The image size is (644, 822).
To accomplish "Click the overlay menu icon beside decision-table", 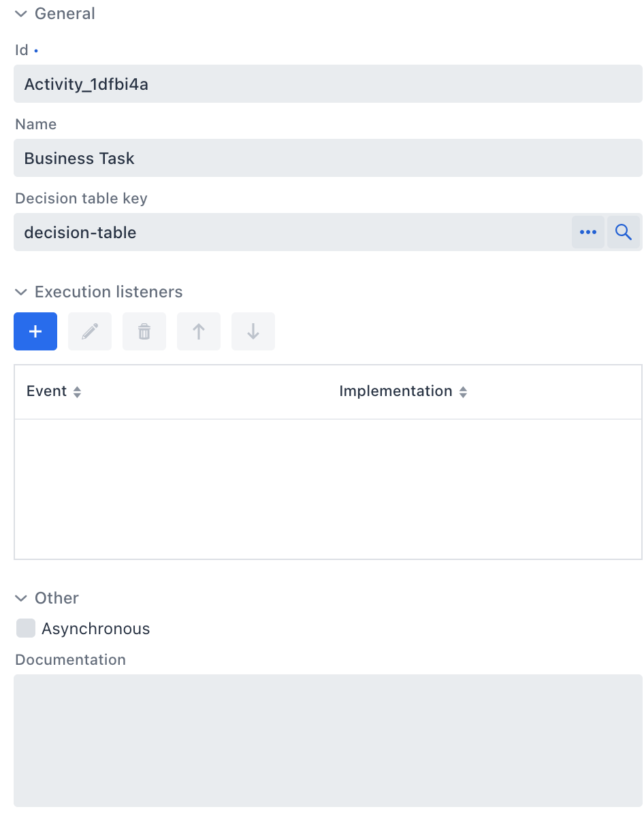I will [x=588, y=232].
